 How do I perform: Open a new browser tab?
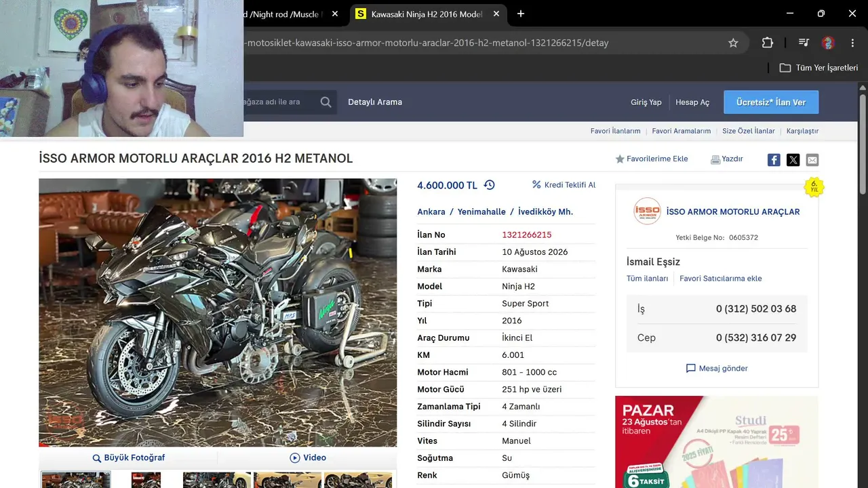coord(521,14)
